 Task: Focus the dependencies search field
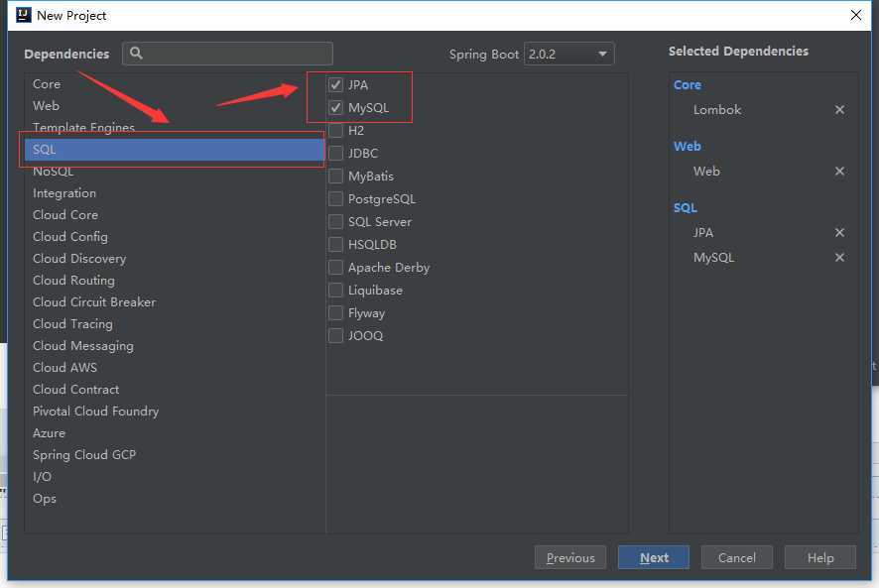coord(227,54)
